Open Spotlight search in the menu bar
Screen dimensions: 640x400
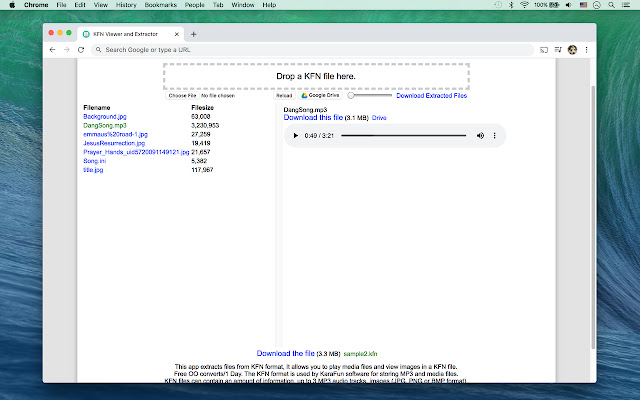coord(611,5)
